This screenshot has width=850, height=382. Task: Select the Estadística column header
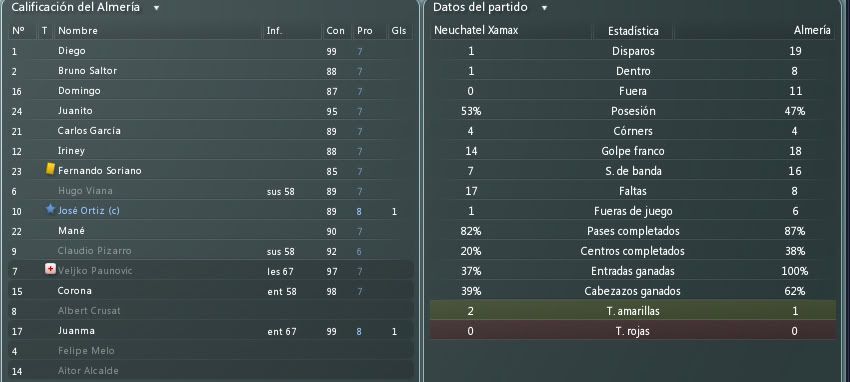pos(633,31)
